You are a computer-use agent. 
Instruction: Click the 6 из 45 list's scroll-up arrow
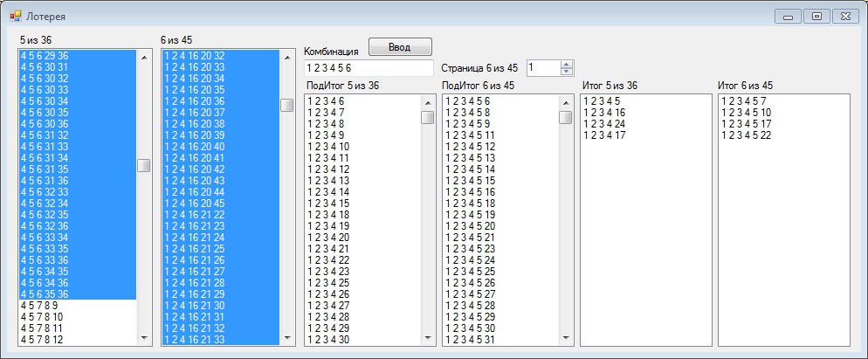286,57
